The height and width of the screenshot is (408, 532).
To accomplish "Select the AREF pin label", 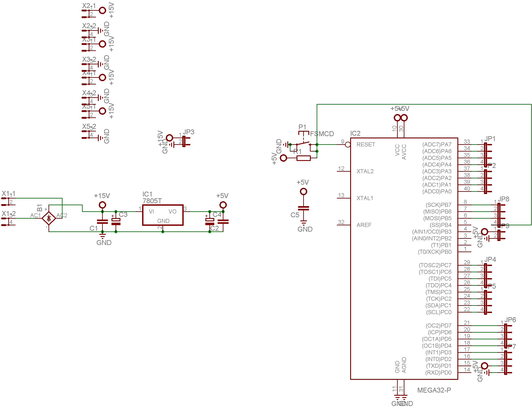I will tap(364, 225).
